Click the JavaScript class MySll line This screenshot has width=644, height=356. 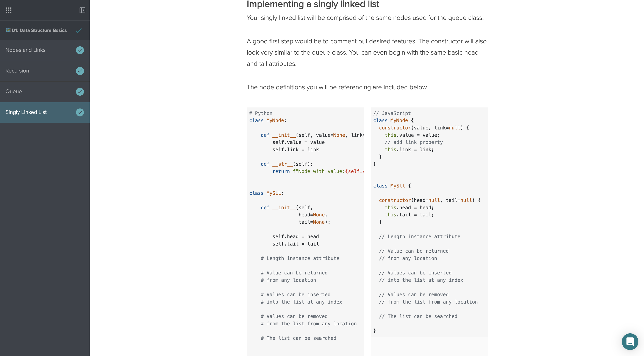(x=392, y=186)
